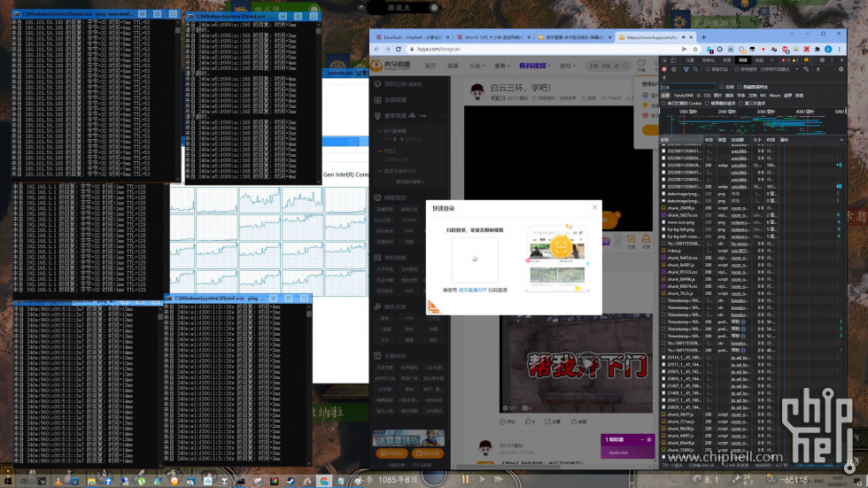Open DevTools main settings gear
Screen dimensions: 868x488
point(822,60)
